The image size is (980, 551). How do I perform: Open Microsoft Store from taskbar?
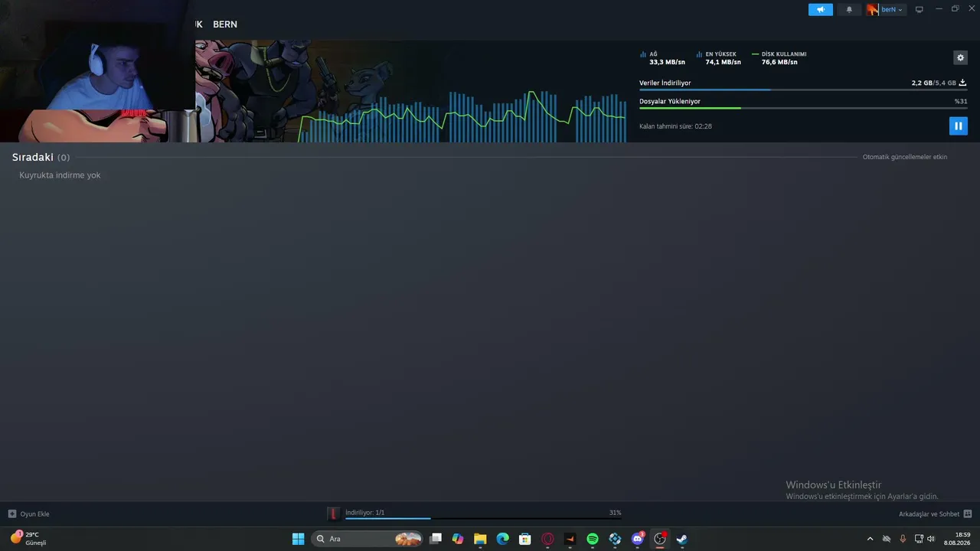(525, 539)
